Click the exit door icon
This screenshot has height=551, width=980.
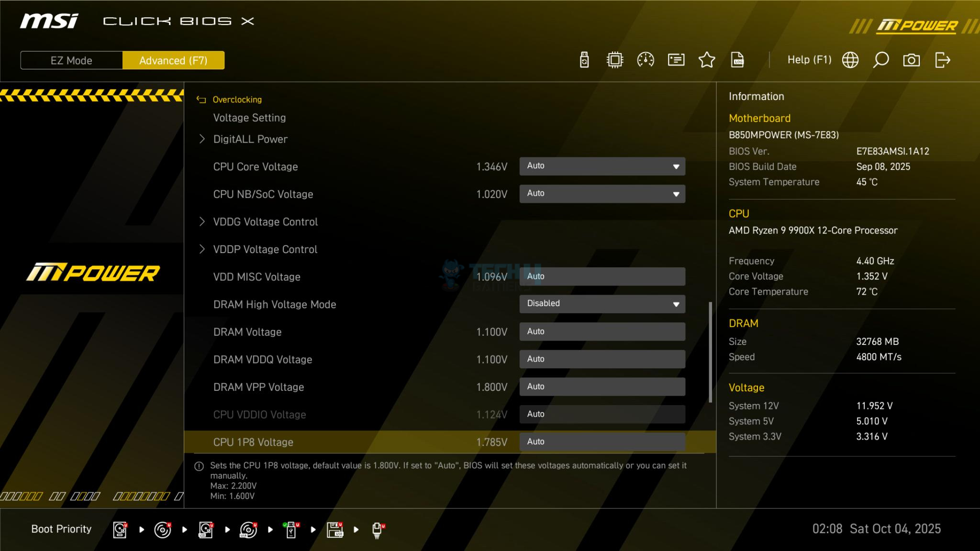942,60
